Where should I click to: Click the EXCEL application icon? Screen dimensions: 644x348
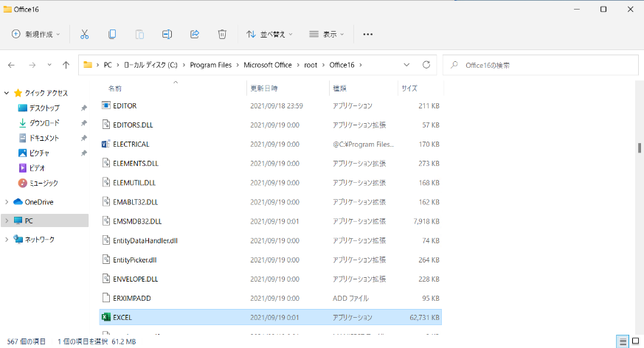click(x=106, y=317)
